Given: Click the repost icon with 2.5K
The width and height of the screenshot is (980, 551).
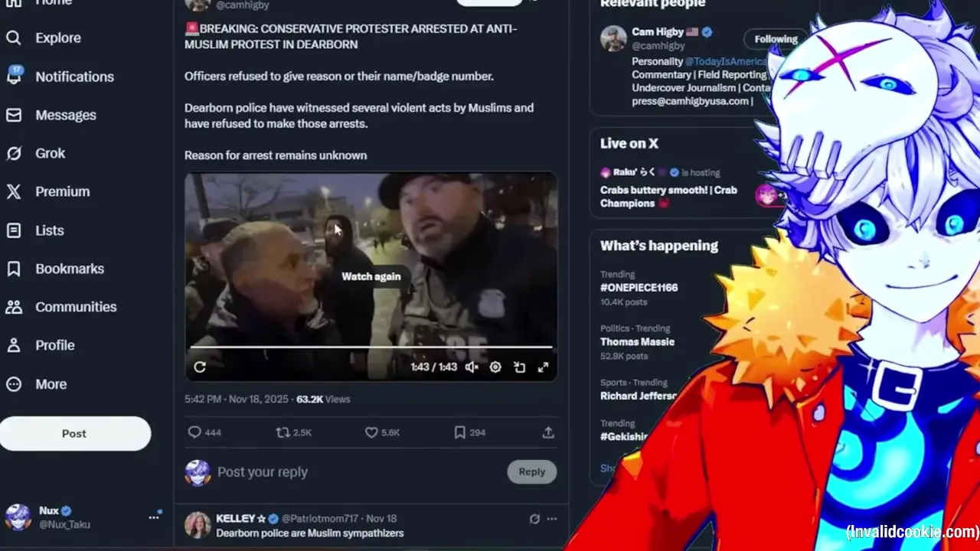Looking at the screenshot, I should pos(283,432).
